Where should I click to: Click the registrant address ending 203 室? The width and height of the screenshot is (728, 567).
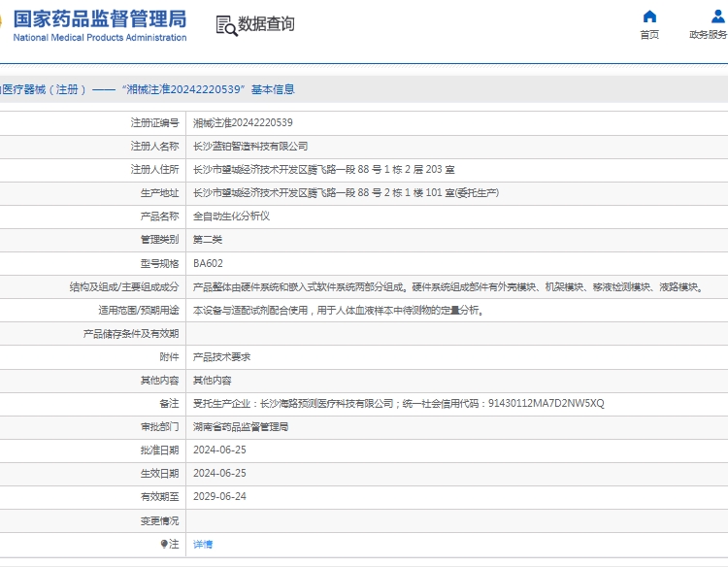pyautogui.click(x=323, y=170)
